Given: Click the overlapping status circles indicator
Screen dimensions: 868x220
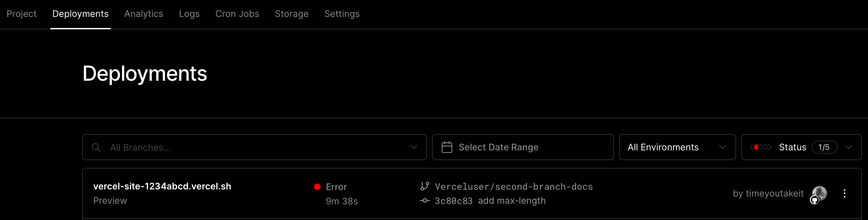Looking at the screenshot, I should (x=761, y=147).
